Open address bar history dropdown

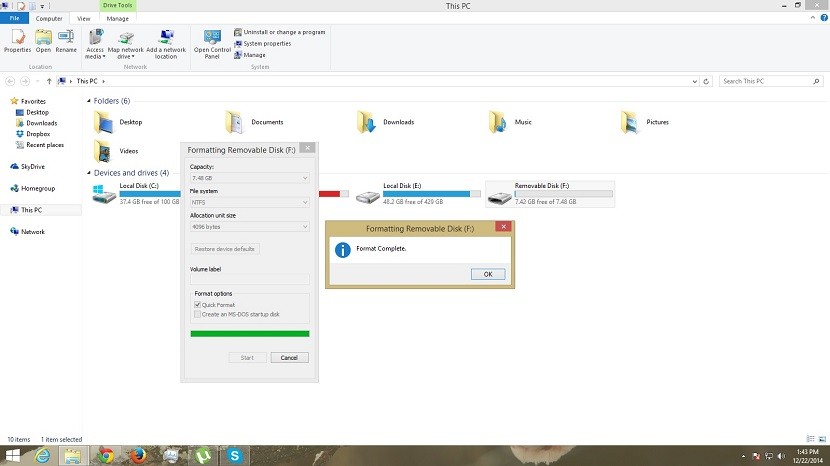pos(694,82)
